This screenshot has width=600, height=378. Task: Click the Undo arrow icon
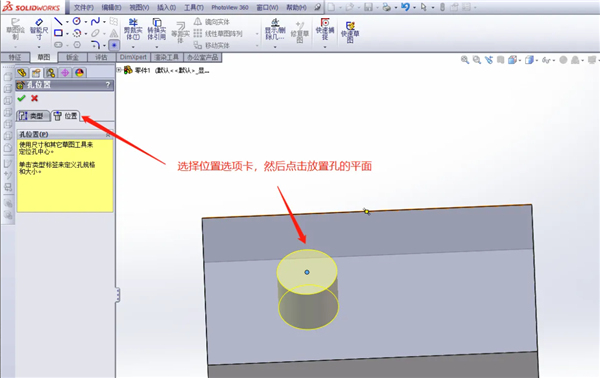pos(405,7)
